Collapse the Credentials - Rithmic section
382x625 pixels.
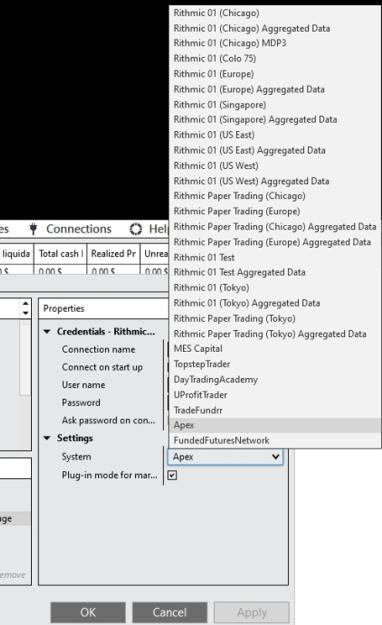pos(47,332)
